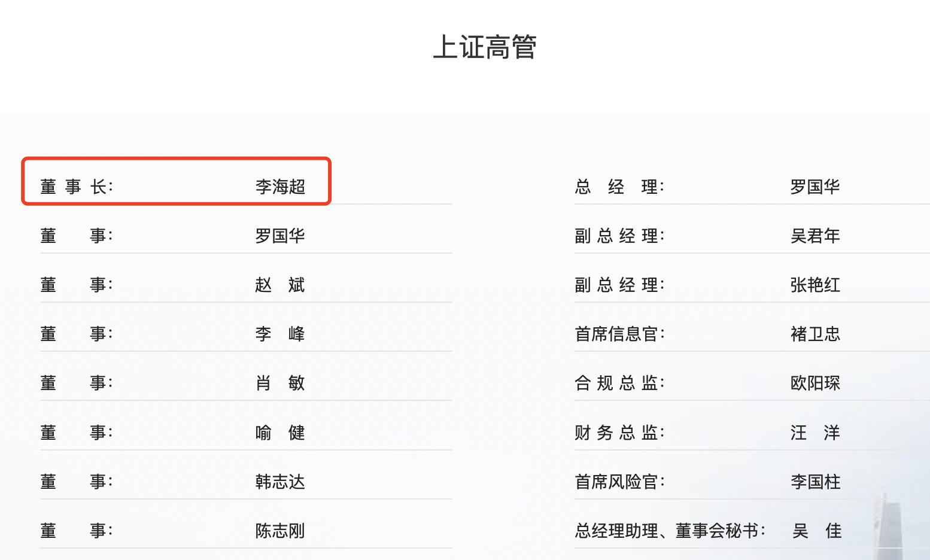Click the "首席风险官:" label
The width and height of the screenshot is (930, 560).
[619, 482]
